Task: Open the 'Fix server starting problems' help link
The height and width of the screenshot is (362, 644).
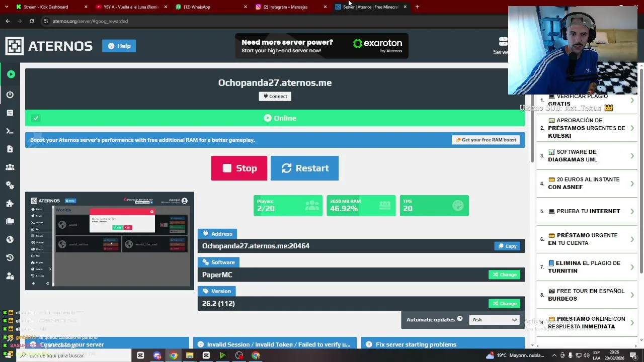Action: [x=443, y=344]
